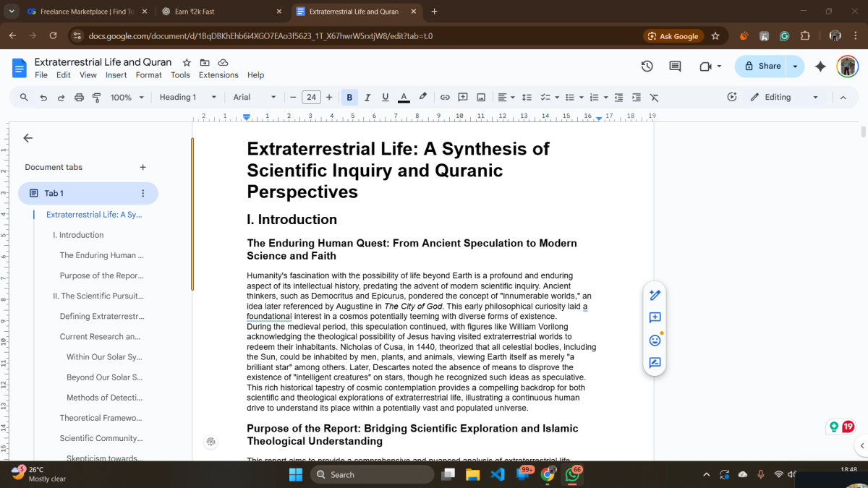Click the Undo arrow in toolbar

(43, 98)
